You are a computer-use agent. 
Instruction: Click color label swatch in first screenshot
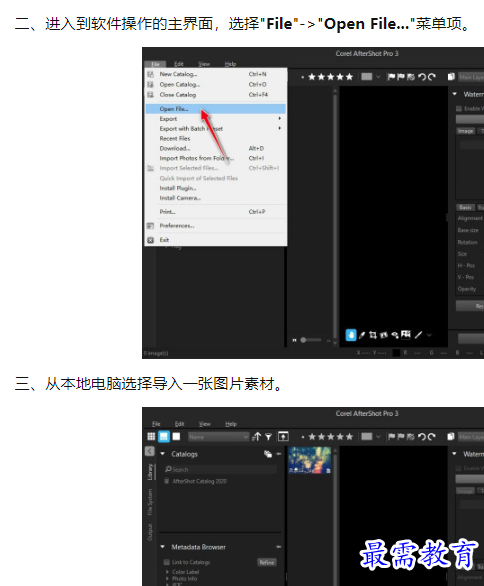coord(367,77)
